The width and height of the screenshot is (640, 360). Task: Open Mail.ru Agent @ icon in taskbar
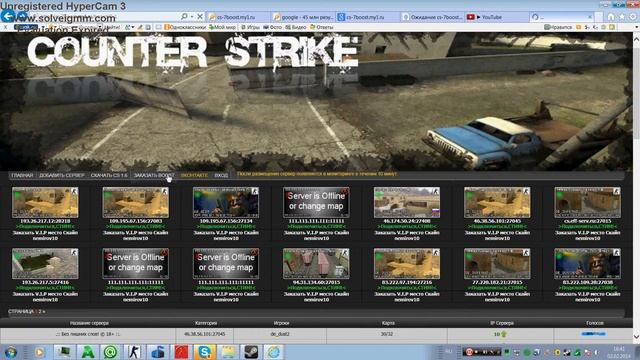[110, 352]
